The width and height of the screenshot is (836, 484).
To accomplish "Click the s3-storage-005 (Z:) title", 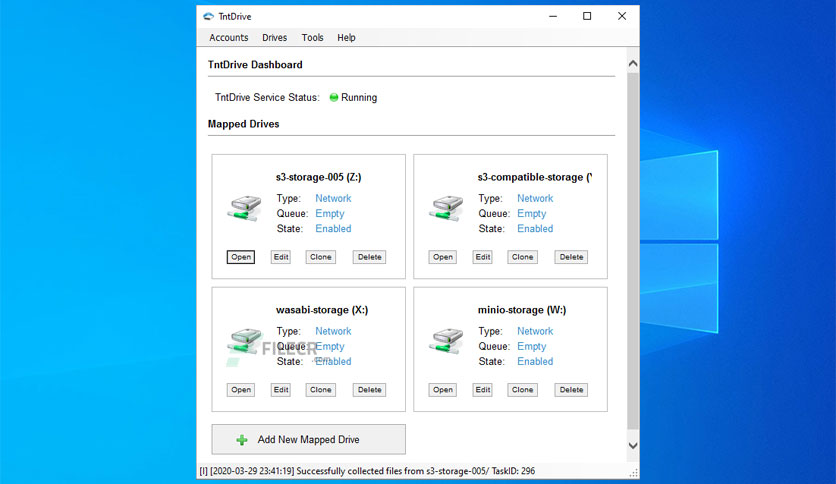I will (318, 177).
